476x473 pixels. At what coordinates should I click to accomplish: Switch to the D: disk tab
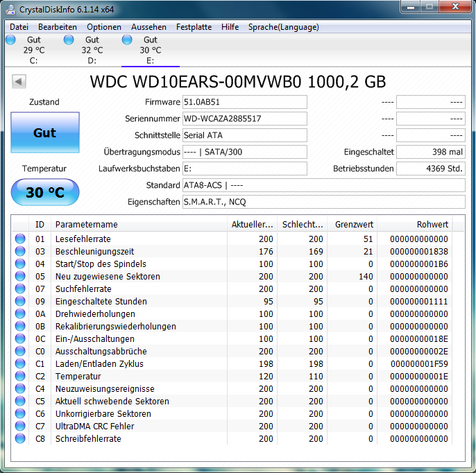coord(92,50)
